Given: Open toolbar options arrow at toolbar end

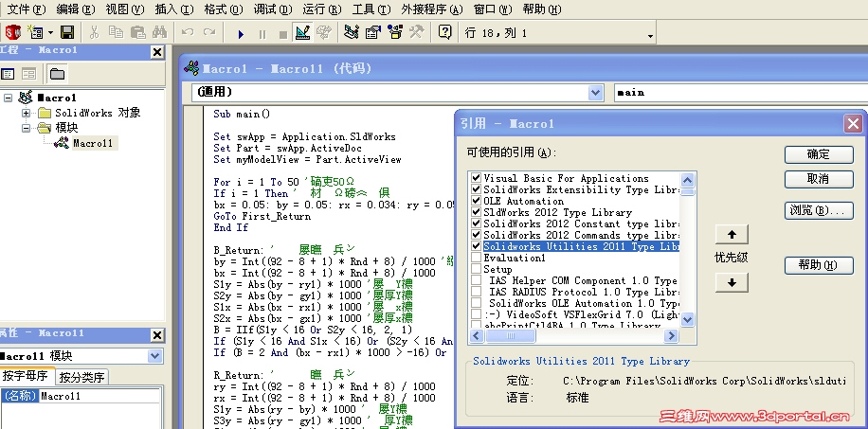Looking at the screenshot, I should pos(650,37).
